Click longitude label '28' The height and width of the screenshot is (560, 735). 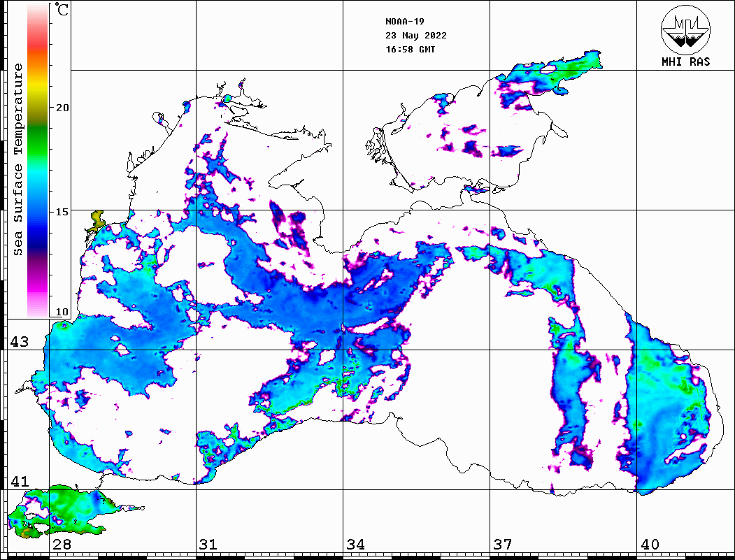point(62,545)
